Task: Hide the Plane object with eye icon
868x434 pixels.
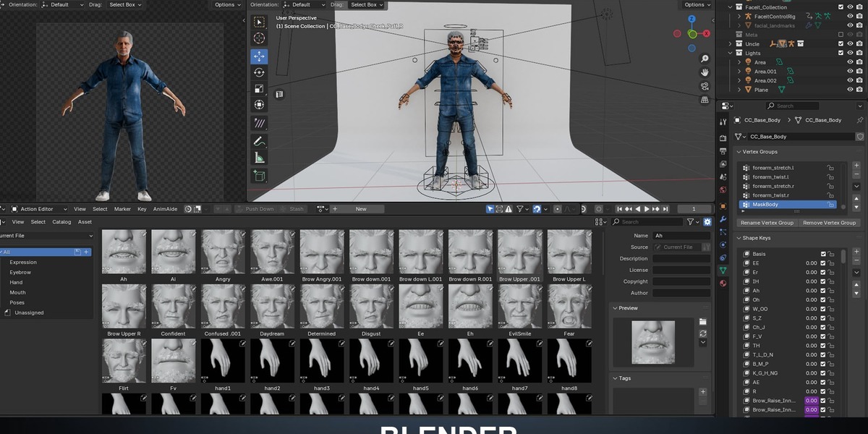Action: tap(850, 90)
